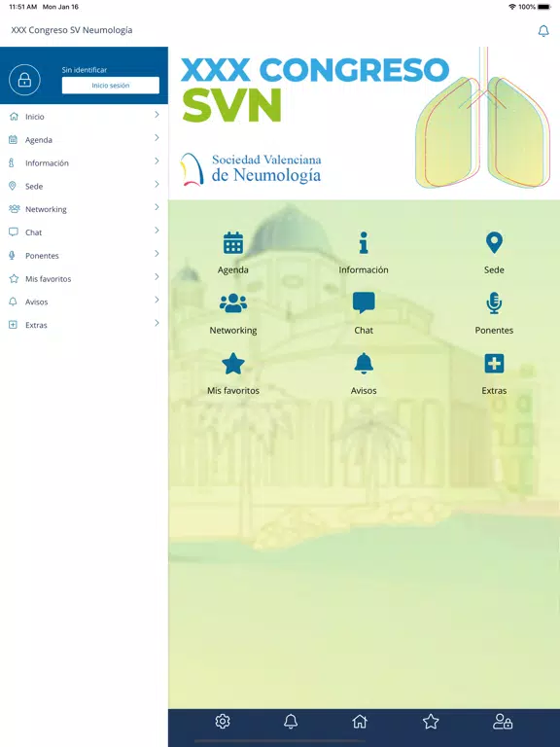This screenshot has height=747, width=560.
Task: Open the Agenda sidebar menu entry
Action: [x=84, y=140]
